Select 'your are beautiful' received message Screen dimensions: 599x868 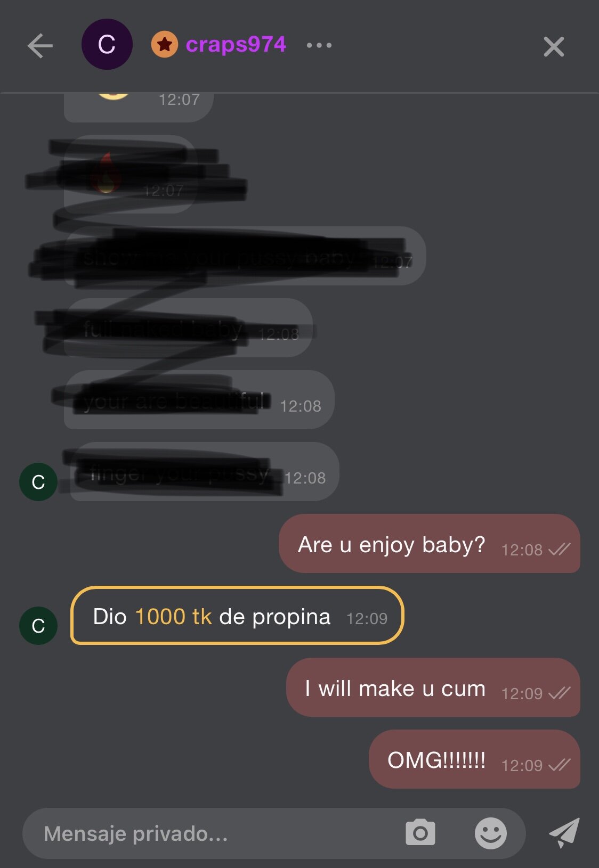pyautogui.click(x=199, y=400)
